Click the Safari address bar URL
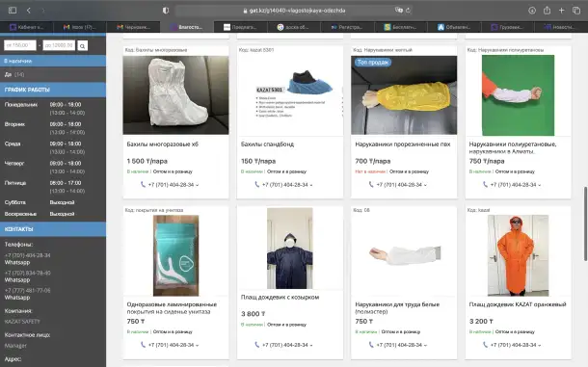 point(298,11)
